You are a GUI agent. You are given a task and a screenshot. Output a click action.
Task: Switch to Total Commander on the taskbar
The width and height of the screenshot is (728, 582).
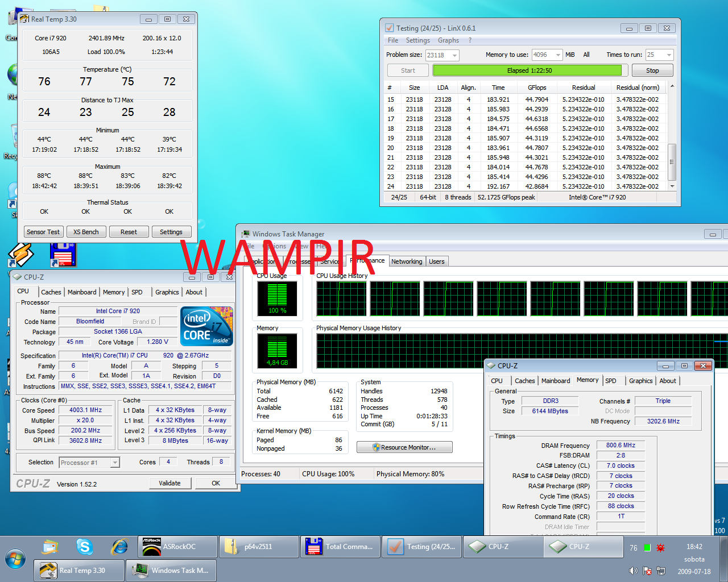click(x=340, y=547)
